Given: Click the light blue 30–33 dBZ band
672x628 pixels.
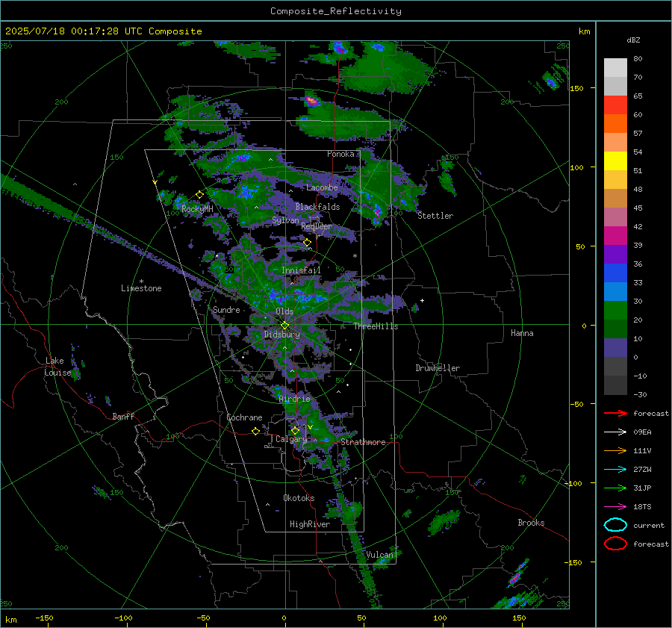Looking at the screenshot, I should coord(615,292).
